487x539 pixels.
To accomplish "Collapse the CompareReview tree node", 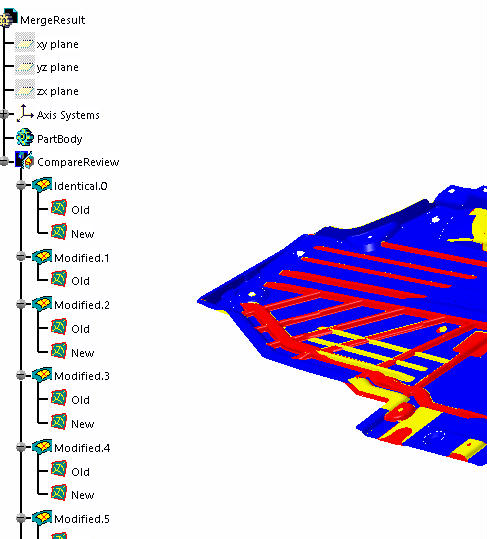I will pos(4,161).
